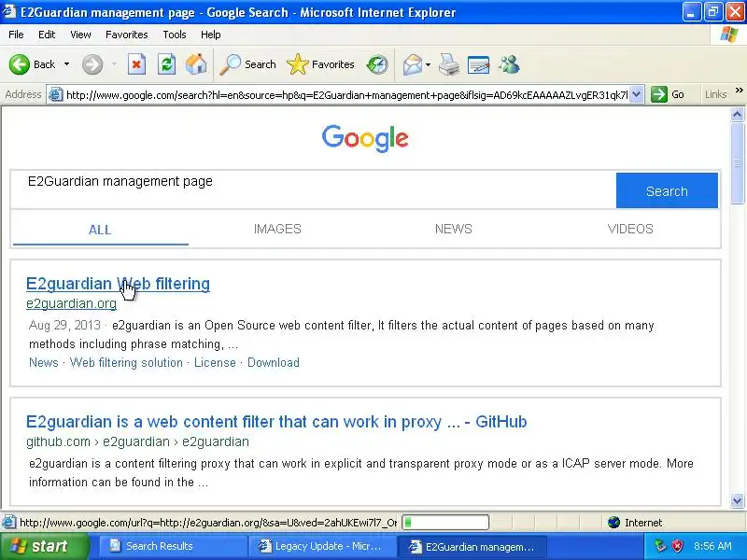Screen dimensions: 747x560
Task: Switch to the IMAGES tab
Action: tap(277, 229)
